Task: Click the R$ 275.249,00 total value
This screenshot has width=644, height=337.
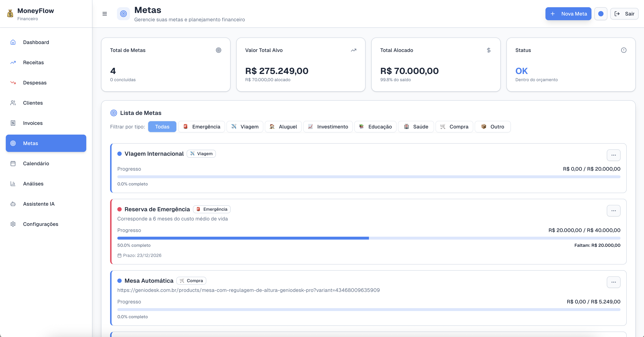Action: click(277, 71)
